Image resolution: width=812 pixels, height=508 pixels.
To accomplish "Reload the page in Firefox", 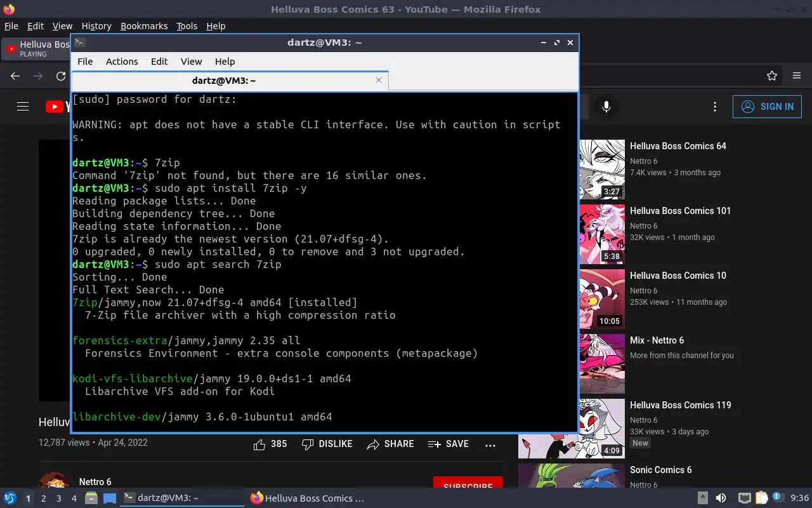I will (61, 76).
